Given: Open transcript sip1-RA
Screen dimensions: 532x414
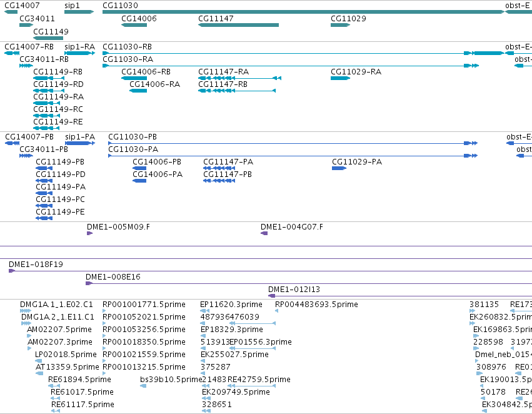Looking at the screenshot, I should pos(80,47).
